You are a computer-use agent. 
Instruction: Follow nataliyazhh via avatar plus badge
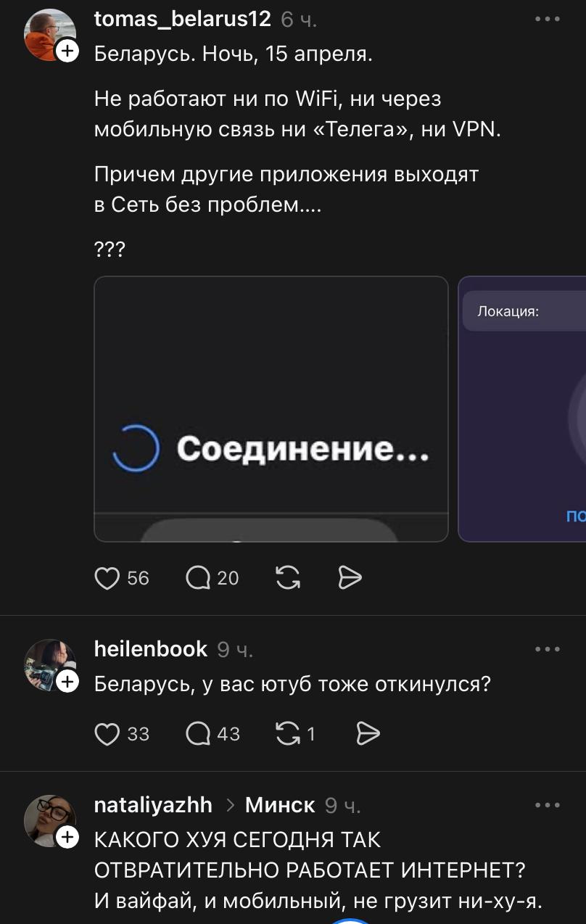click(x=67, y=838)
